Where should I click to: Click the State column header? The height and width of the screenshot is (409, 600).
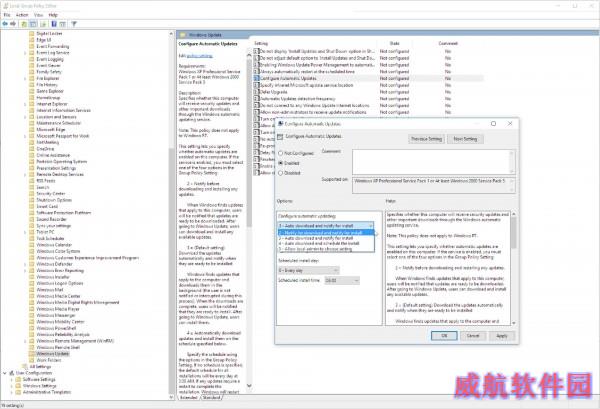tap(395, 43)
